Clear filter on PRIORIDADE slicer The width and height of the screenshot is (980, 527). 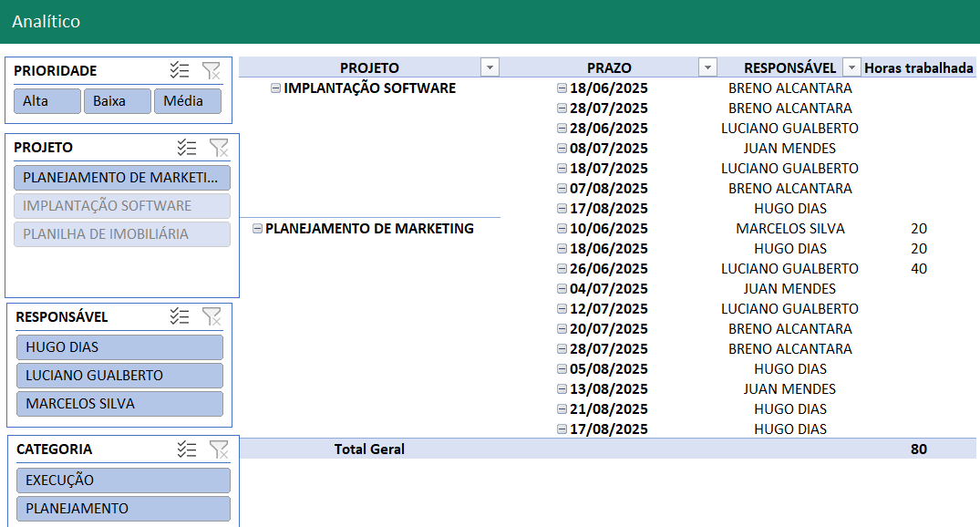pyautogui.click(x=211, y=71)
